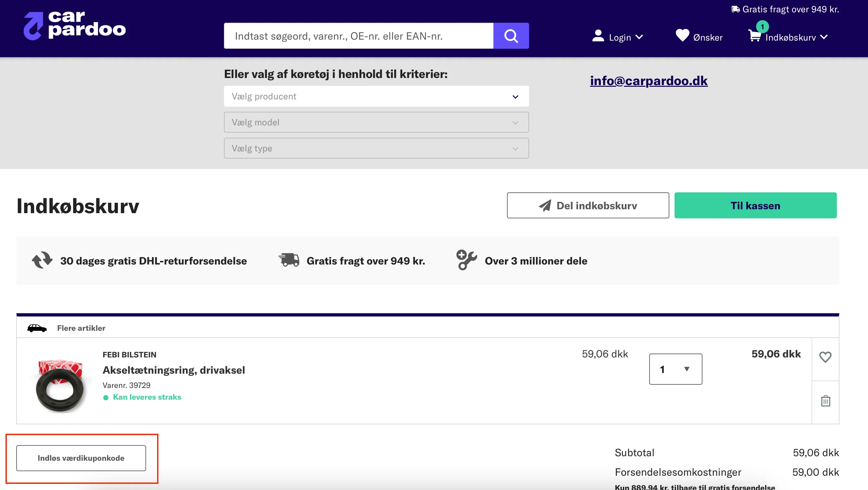Click the Del indkøbskurv button
Image resolution: width=868 pixels, height=490 pixels.
(x=588, y=205)
